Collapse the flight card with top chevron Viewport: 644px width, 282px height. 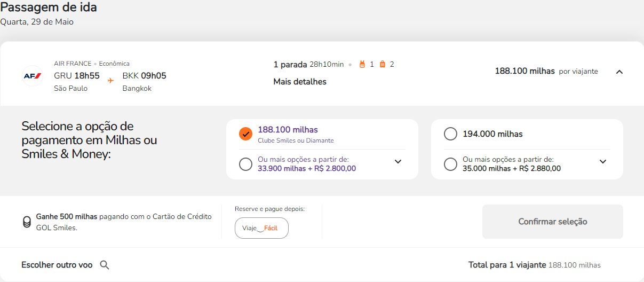619,72
